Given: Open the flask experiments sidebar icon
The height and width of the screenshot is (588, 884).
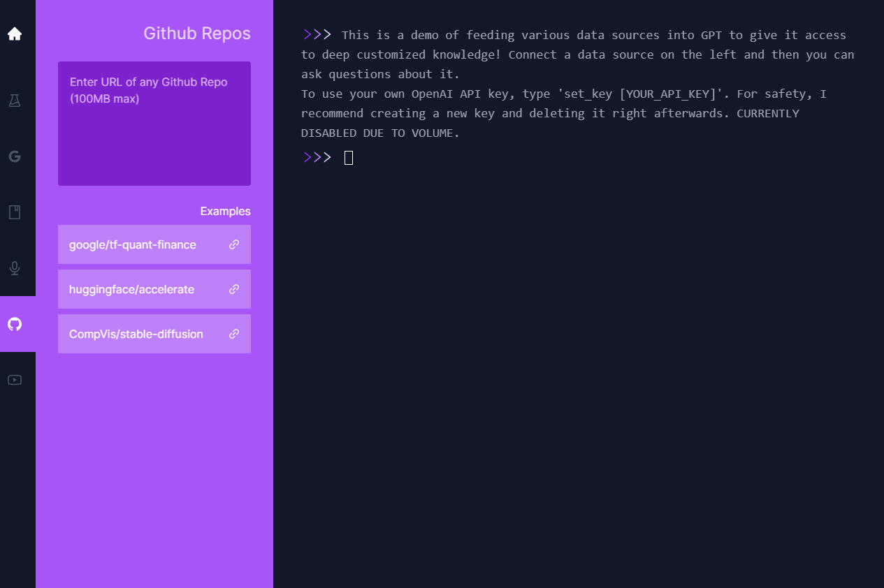Looking at the screenshot, I should 15,101.
